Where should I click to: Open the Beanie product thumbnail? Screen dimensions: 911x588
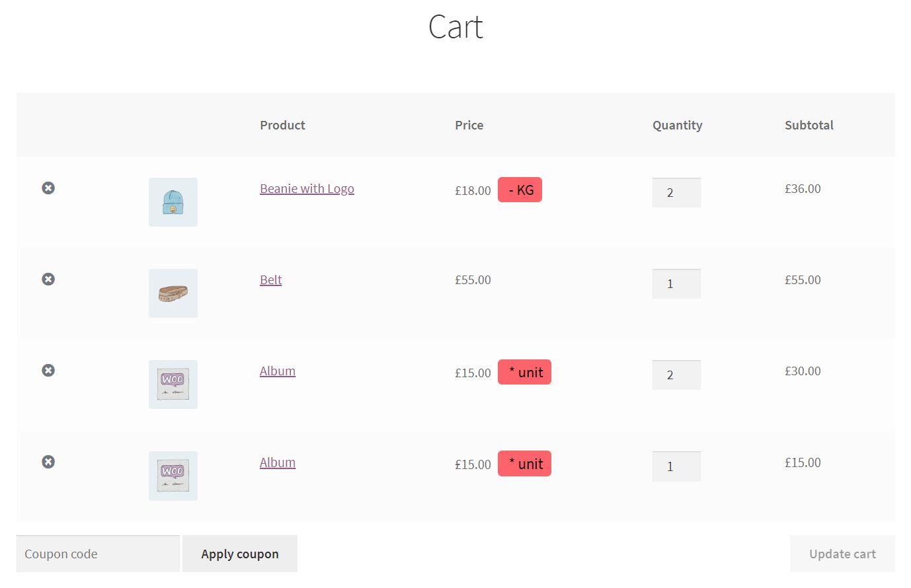point(173,202)
